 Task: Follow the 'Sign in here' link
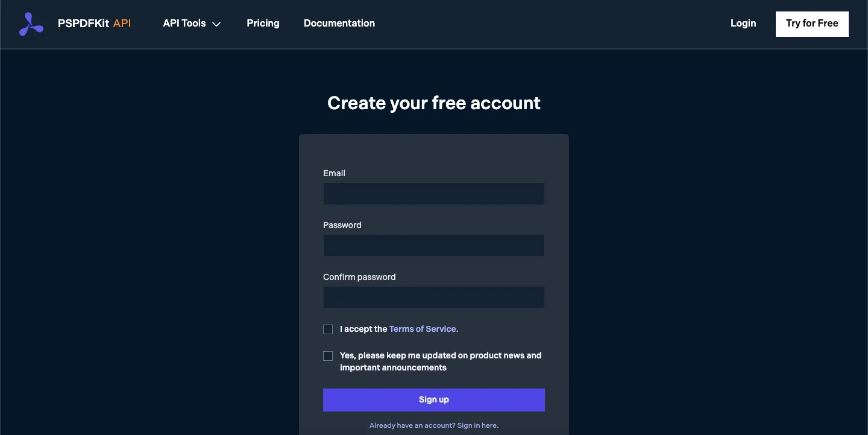click(x=477, y=425)
